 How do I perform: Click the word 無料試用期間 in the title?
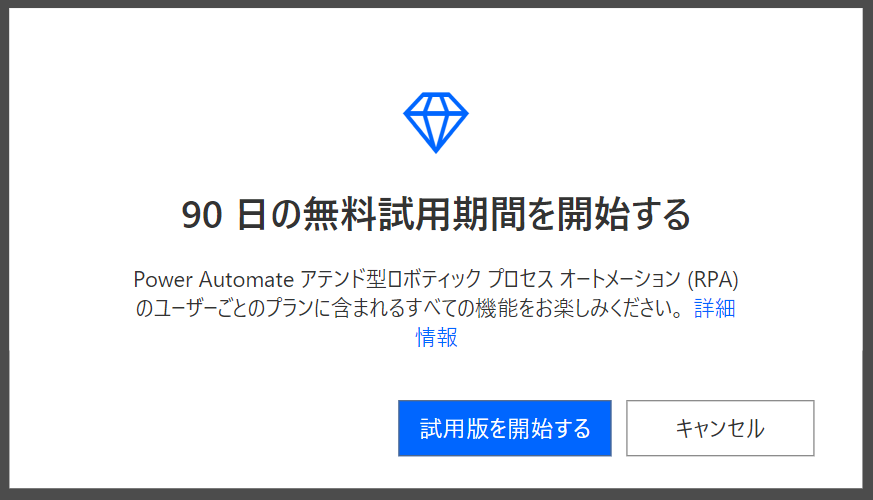pyautogui.click(x=413, y=214)
